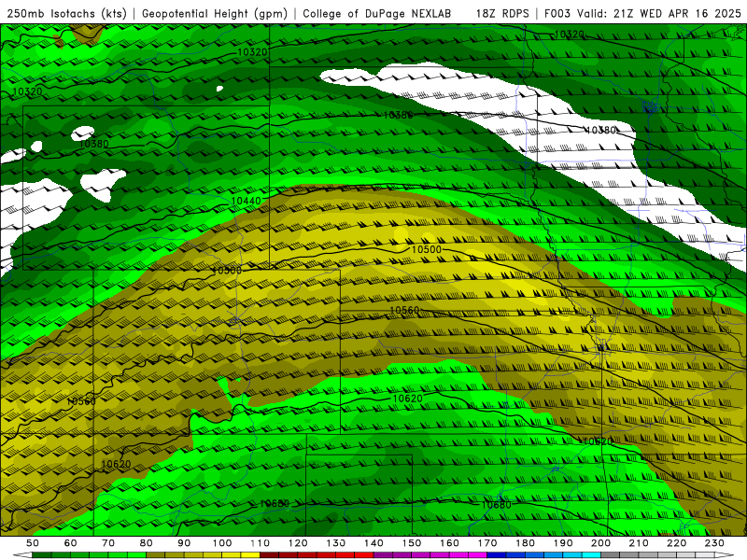Select the 200 kts color scale label
Screen dimensions: 747x560
(x=601, y=543)
